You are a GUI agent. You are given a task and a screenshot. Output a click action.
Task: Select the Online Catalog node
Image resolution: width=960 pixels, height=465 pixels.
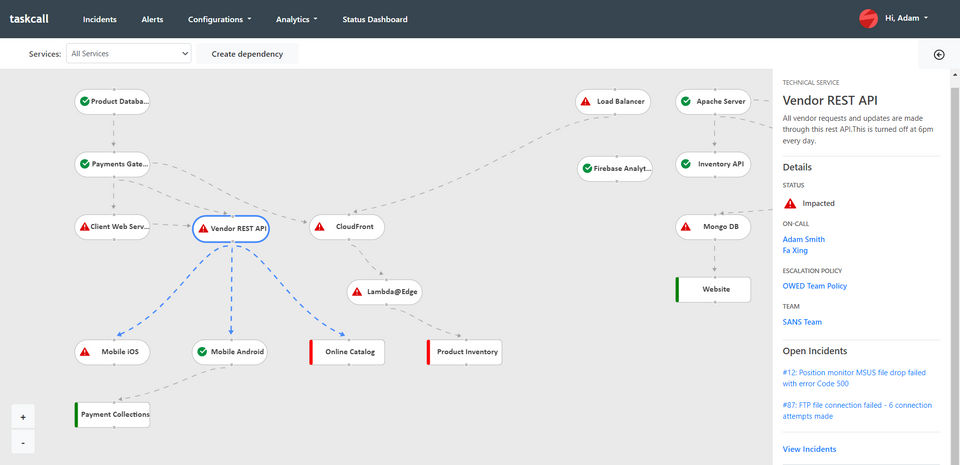coord(348,352)
